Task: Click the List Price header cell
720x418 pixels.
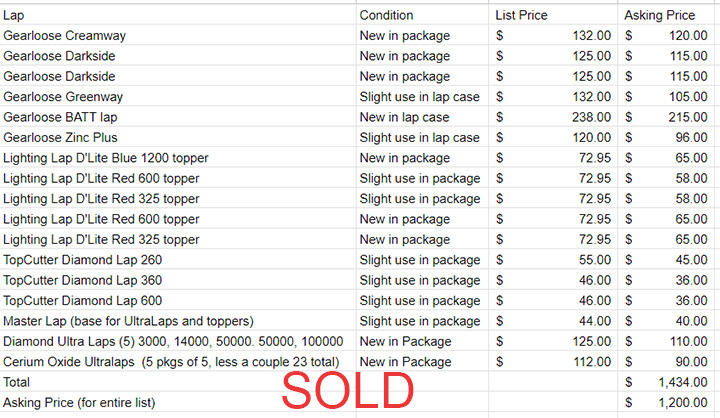Action: click(x=521, y=15)
